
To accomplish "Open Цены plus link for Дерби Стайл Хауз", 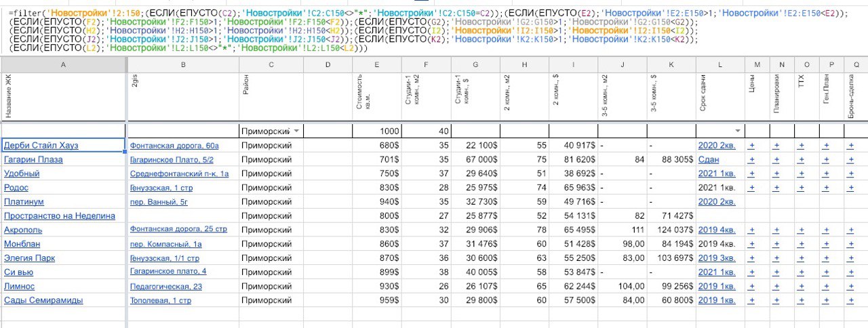I will [751, 145].
